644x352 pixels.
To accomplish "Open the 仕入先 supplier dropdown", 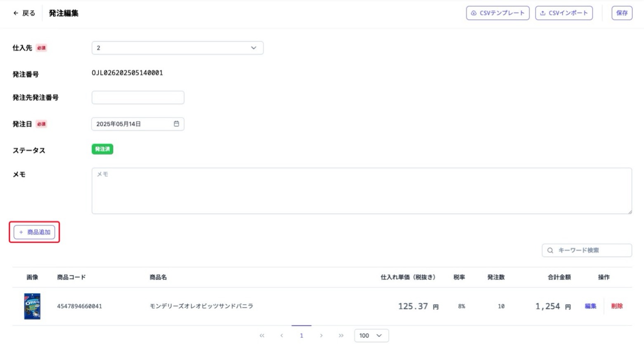I will (177, 48).
